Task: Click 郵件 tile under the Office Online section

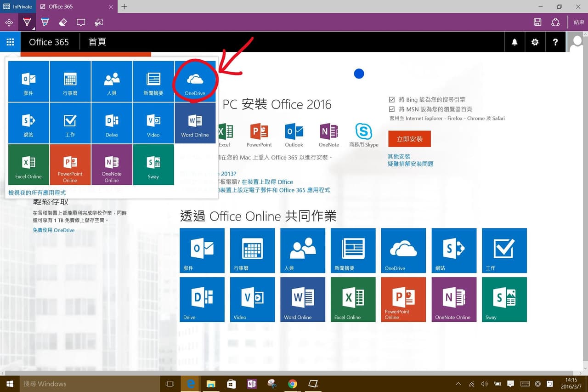Action: (x=202, y=250)
